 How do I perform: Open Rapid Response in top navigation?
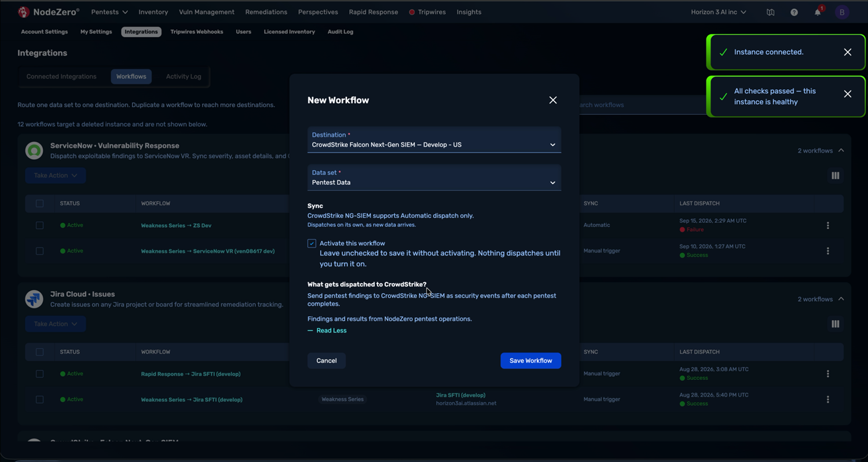(x=373, y=12)
